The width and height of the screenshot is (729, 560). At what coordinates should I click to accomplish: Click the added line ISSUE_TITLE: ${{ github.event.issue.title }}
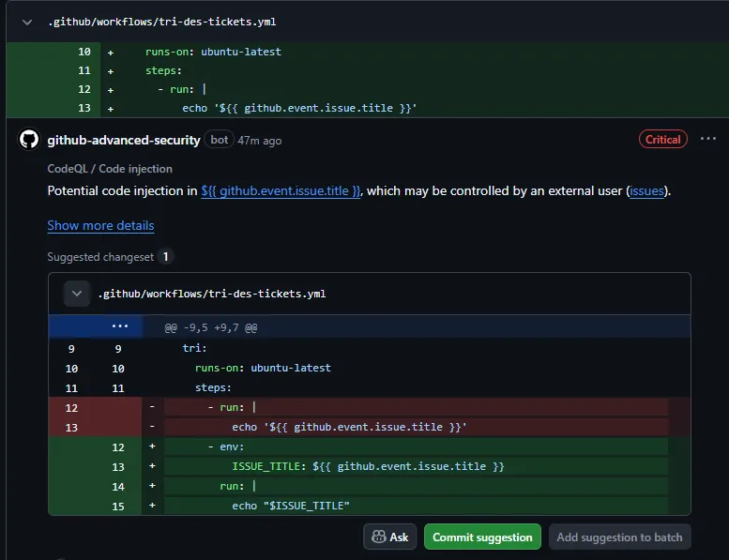click(x=368, y=466)
